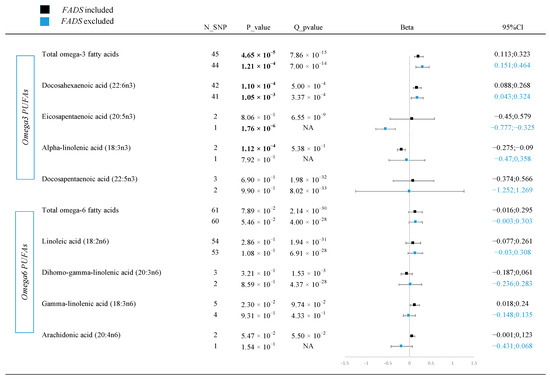Click the zero tick on Beta axis
Screen dimensions: 550x379
click(409, 364)
